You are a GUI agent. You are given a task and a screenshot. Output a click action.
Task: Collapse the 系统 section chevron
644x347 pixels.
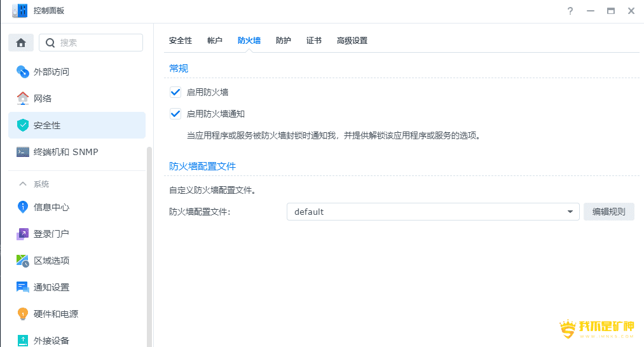point(23,184)
